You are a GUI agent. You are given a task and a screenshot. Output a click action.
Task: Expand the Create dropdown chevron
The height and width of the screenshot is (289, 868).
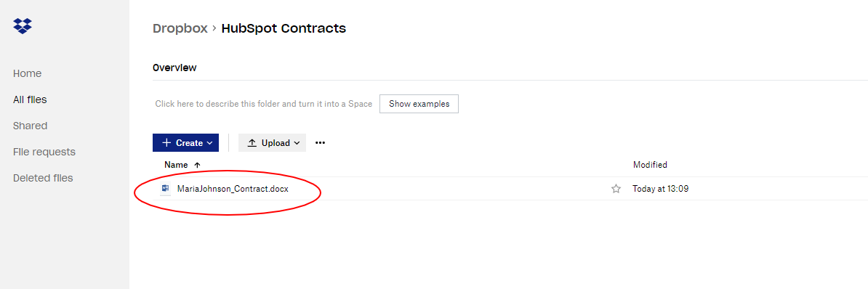coord(209,143)
